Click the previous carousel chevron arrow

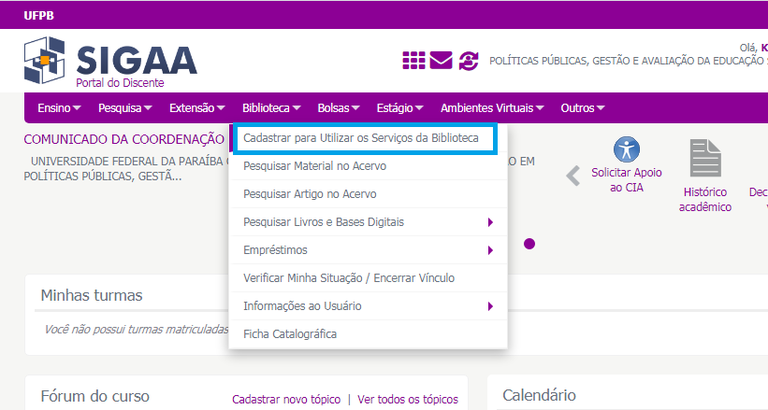(573, 176)
